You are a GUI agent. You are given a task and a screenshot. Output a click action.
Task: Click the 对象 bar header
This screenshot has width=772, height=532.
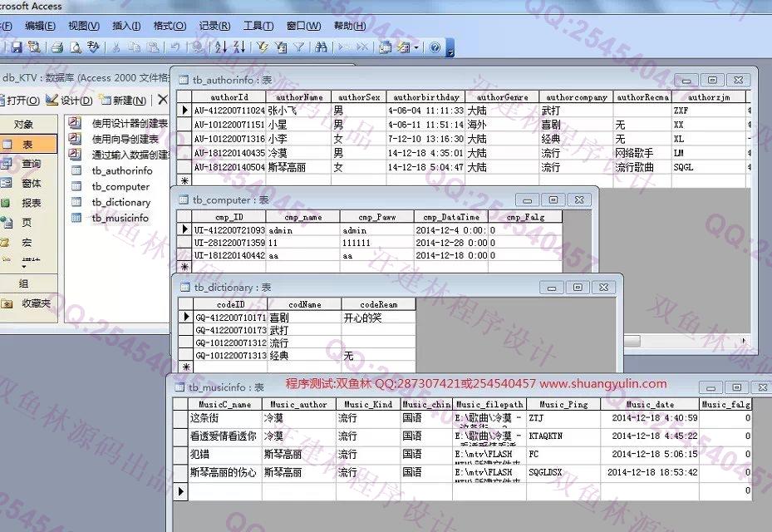pyautogui.click(x=28, y=124)
